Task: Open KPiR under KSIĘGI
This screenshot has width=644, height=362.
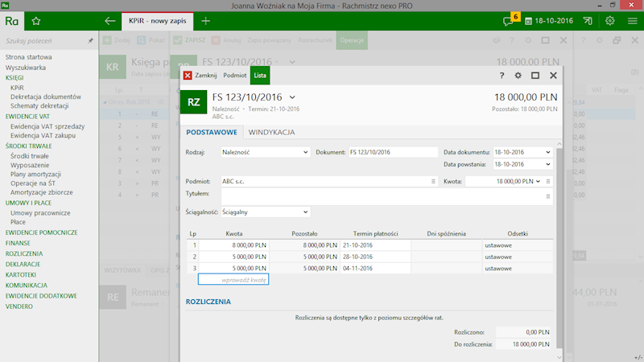Action: click(x=17, y=88)
